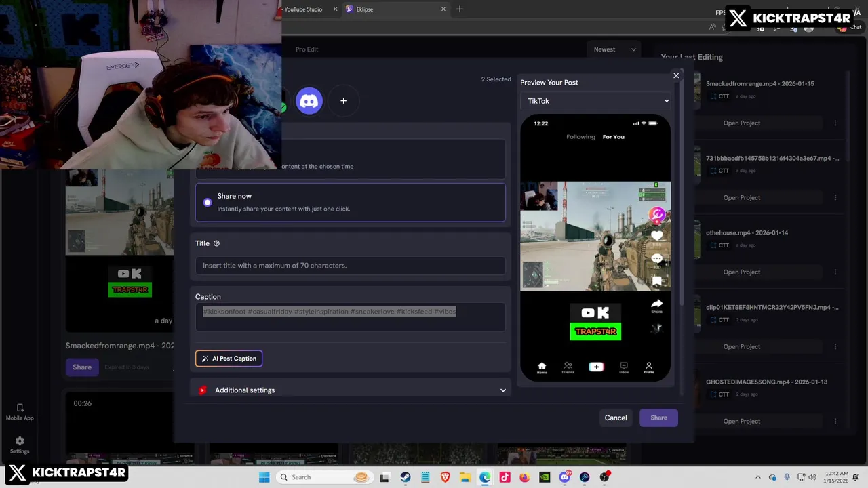This screenshot has width=868, height=488.
Task: Switch to the YouTube Studio tab
Action: [x=303, y=9]
